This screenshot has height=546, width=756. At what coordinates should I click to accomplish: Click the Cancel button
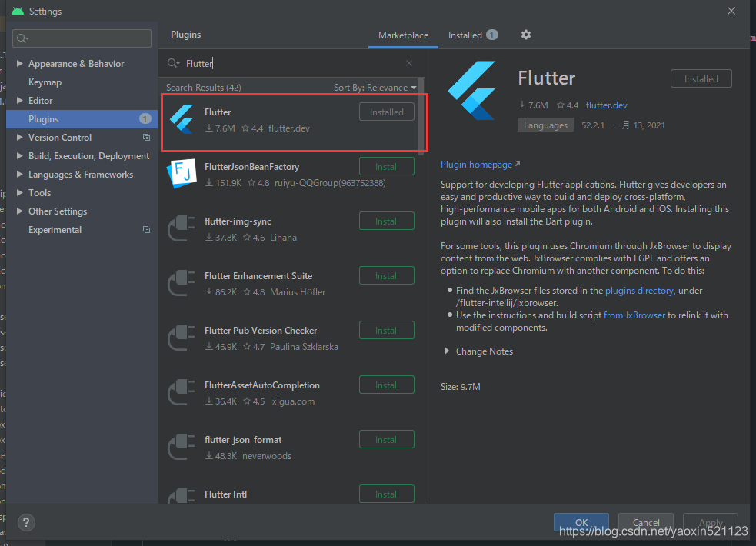point(645,522)
